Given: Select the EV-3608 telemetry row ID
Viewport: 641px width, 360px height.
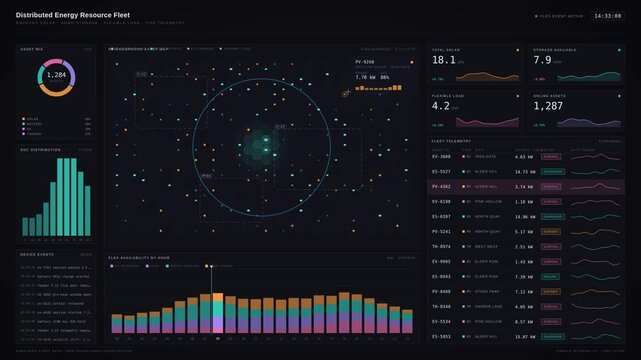Looking at the screenshot, I should pos(441,157).
